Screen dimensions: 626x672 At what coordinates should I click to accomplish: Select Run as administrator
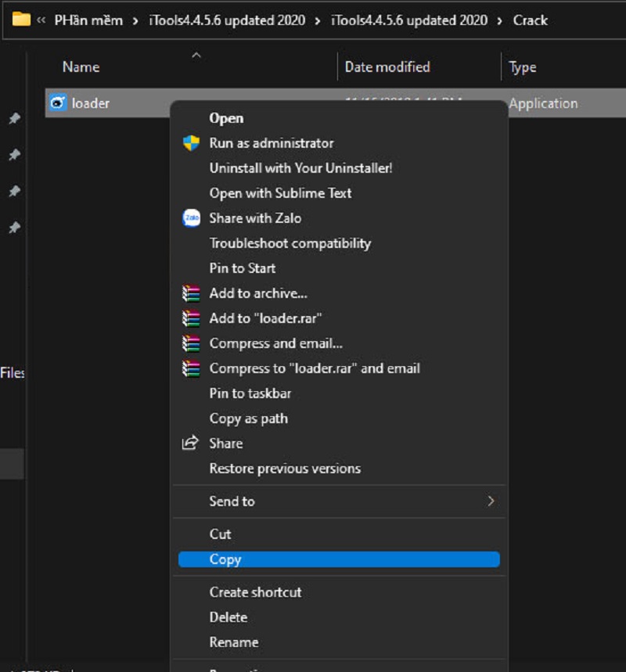pyautogui.click(x=272, y=143)
